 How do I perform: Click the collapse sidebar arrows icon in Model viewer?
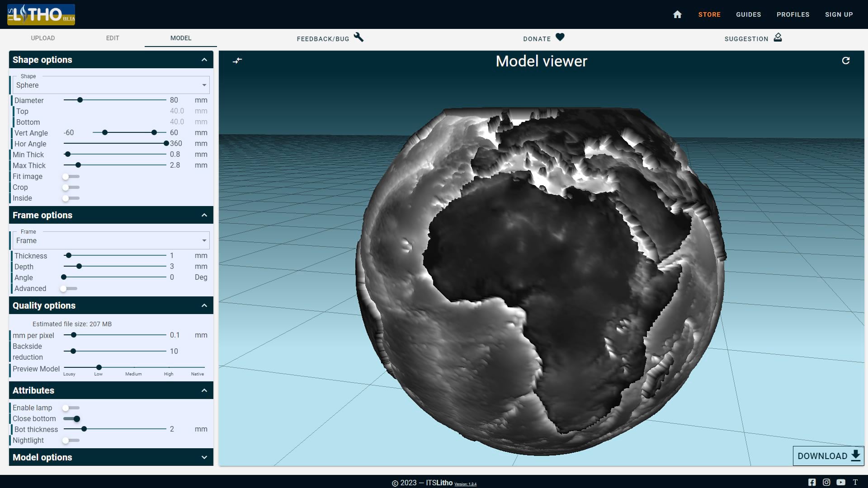[237, 60]
